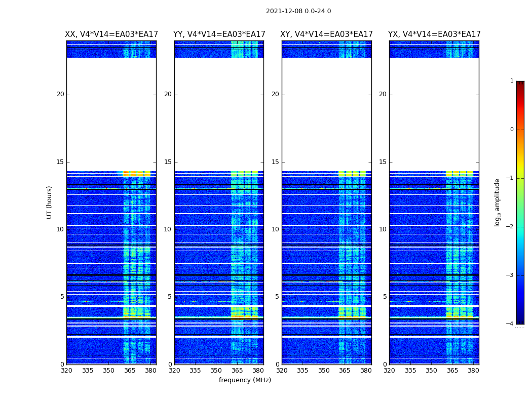Image resolution: width=532 pixels, height=405 pixels.
Task: Click the white data gap in XY panel
Action: (x=326, y=114)
